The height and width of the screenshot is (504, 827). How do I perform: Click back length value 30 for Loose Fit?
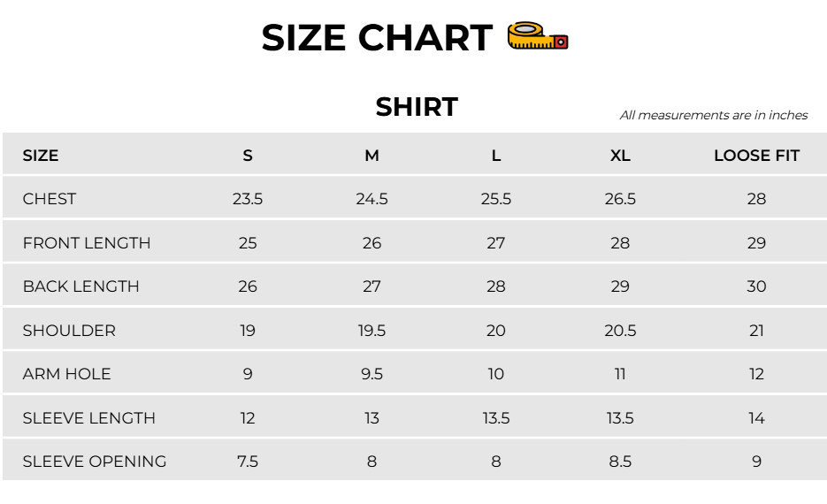[x=756, y=286]
